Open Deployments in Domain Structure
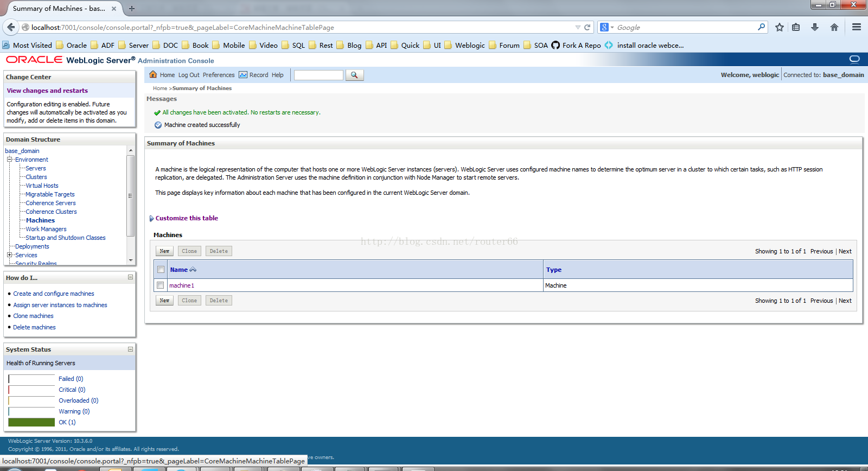This screenshot has width=868, height=471. pos(32,246)
